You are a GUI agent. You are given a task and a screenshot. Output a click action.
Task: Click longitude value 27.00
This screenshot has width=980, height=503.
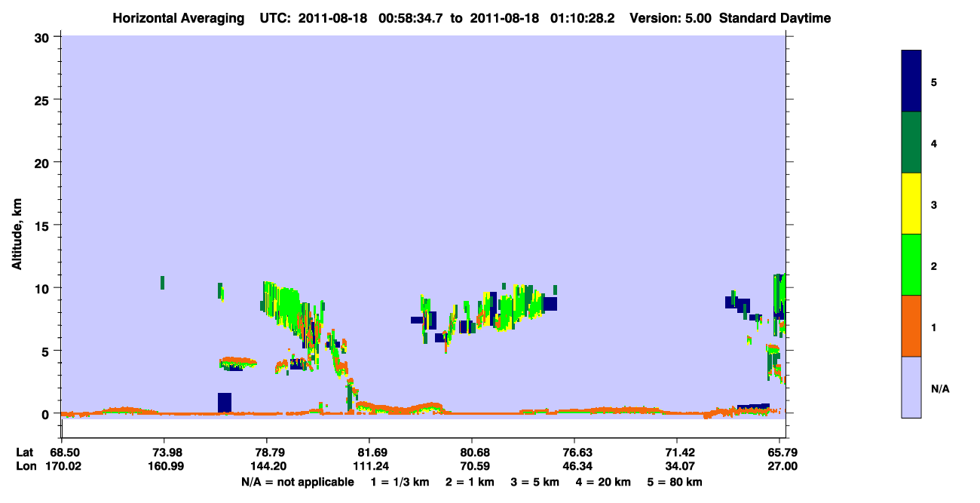[x=782, y=467]
